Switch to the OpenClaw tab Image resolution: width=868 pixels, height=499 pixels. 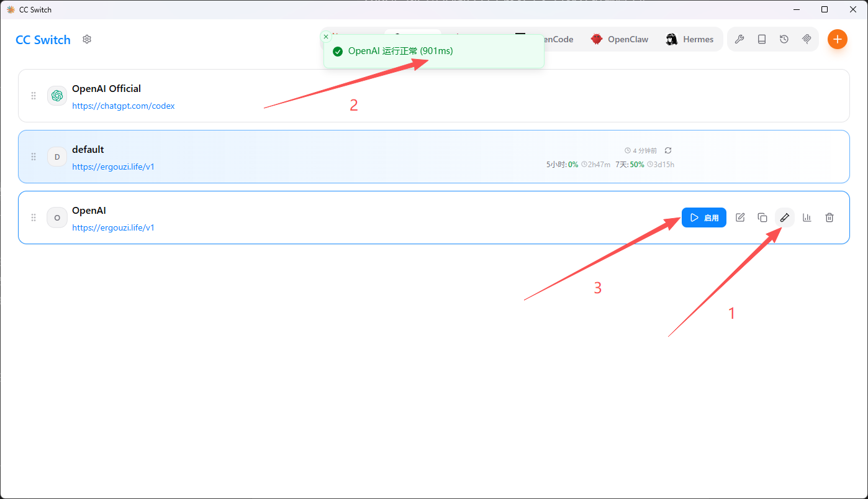click(x=619, y=39)
